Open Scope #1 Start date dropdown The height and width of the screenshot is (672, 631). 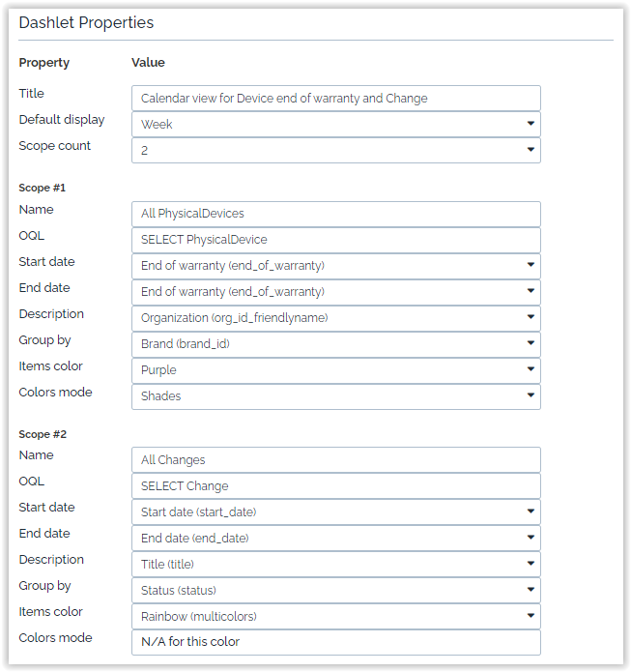coord(335,266)
